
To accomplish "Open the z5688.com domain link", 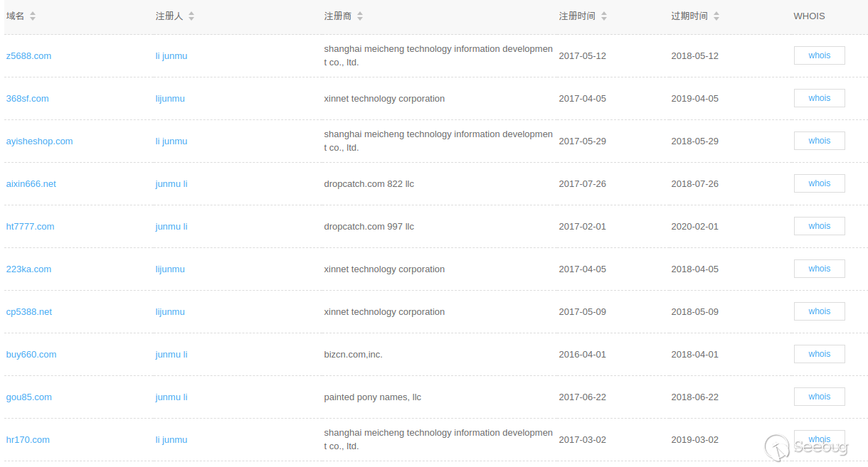I will (28, 56).
